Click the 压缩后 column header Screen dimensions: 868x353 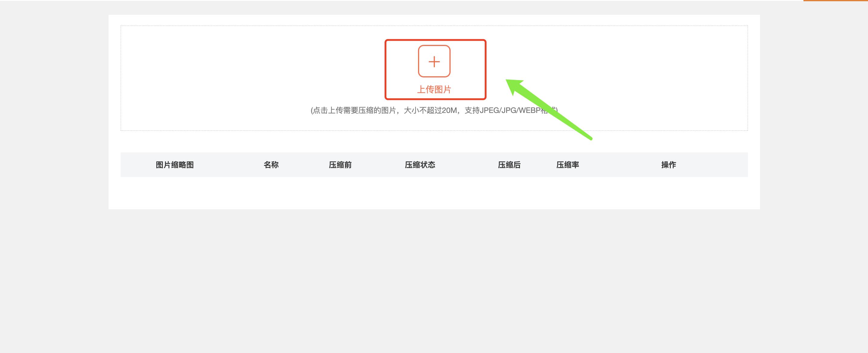pos(509,164)
